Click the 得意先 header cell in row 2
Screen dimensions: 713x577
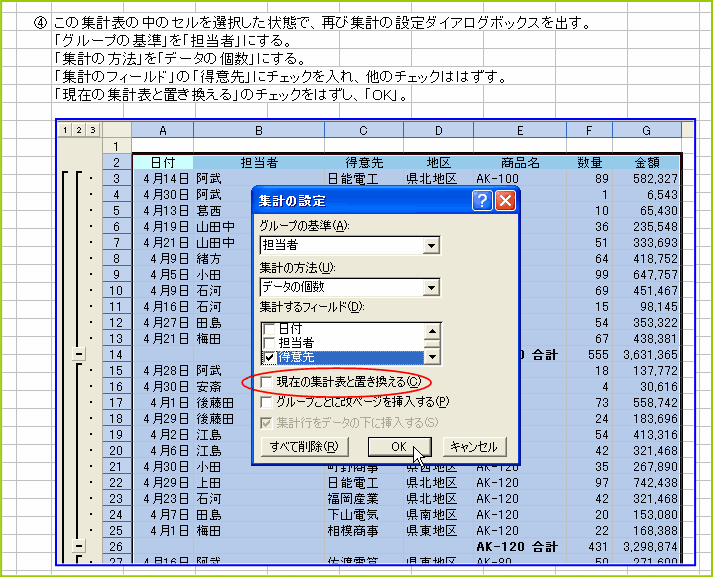coord(364,162)
